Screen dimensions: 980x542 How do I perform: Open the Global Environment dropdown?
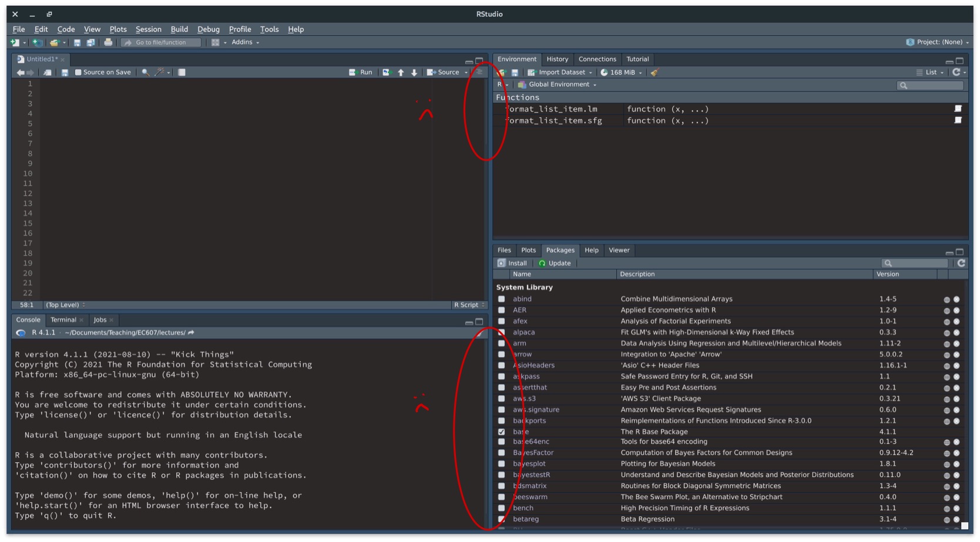point(556,84)
